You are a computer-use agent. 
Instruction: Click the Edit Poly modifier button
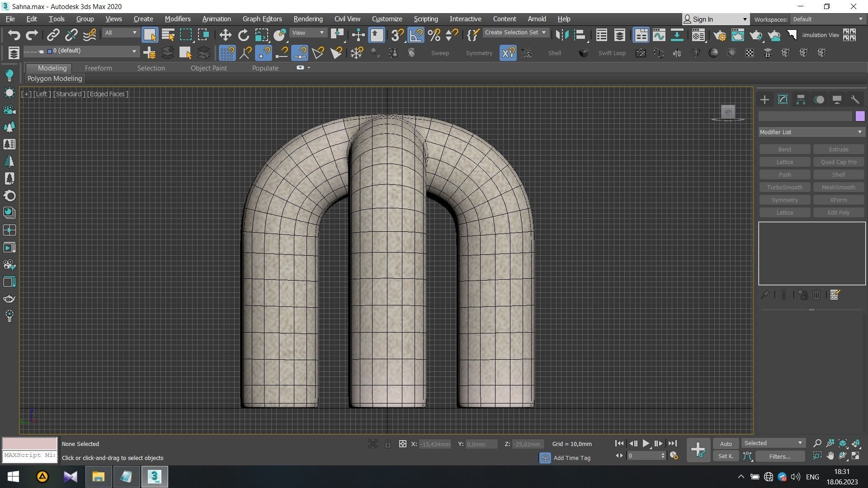point(838,213)
